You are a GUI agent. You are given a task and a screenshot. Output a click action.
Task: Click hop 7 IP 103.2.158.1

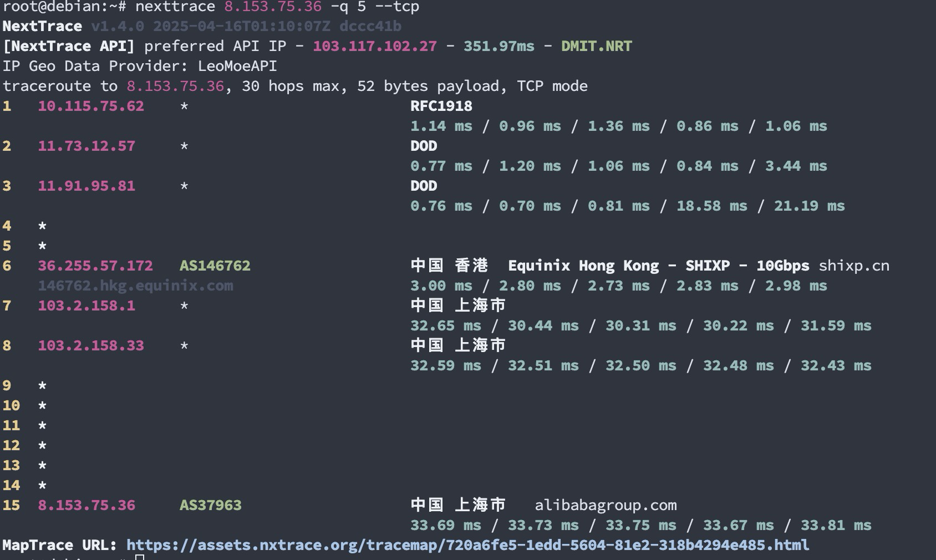click(87, 306)
